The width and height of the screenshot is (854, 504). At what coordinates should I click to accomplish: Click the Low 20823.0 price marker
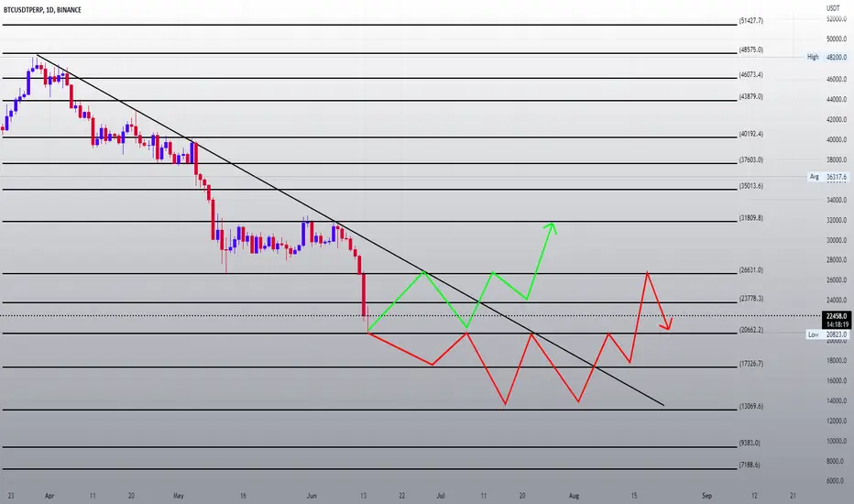pos(827,334)
